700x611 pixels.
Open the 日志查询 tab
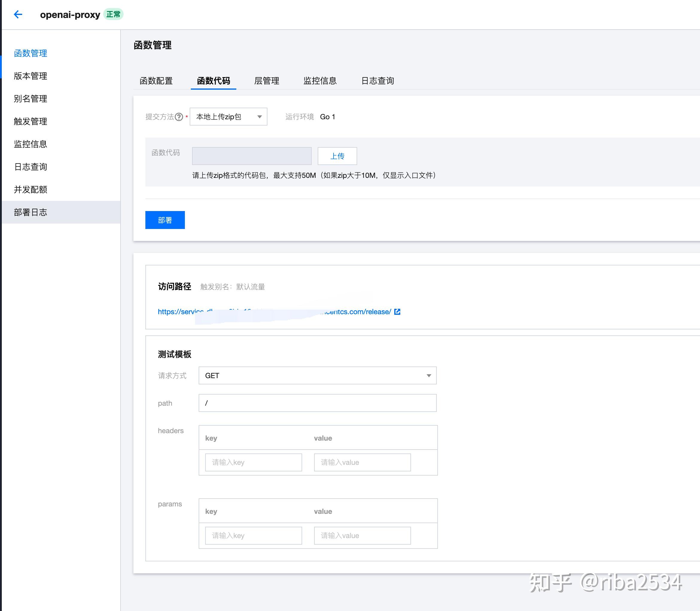[x=377, y=81]
